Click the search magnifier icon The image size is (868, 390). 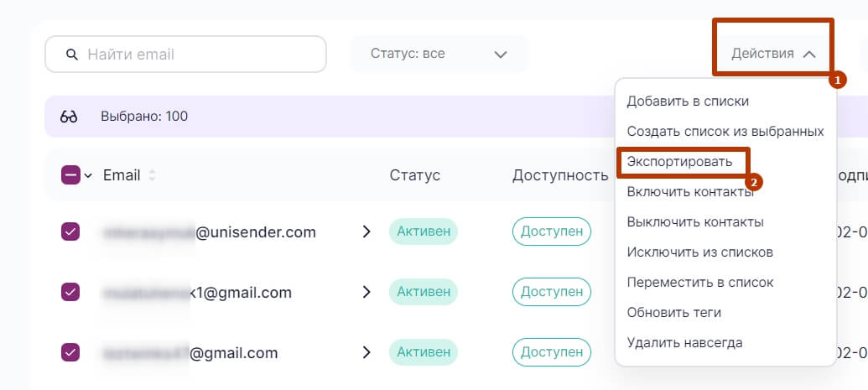point(72,55)
